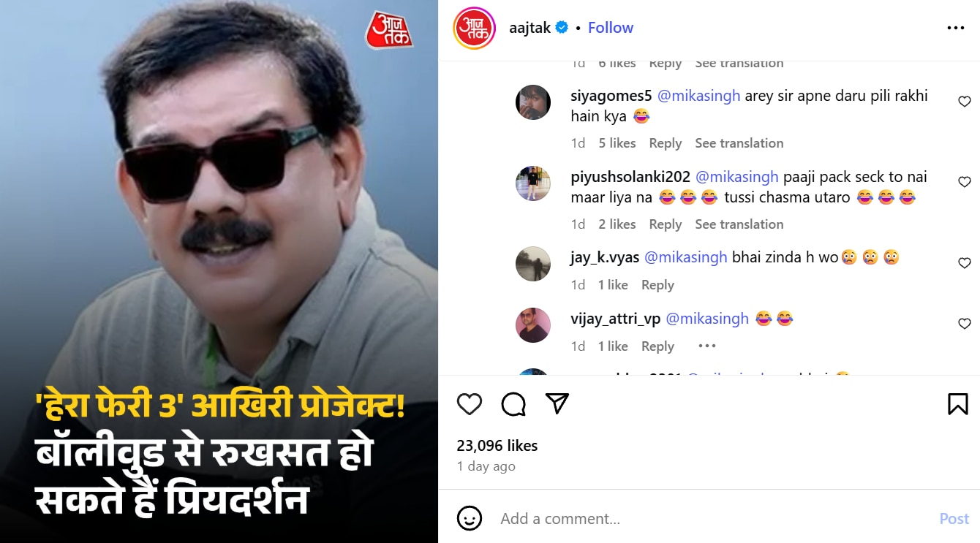Open three-dot more options menu in header
The image size is (980, 543).
pyautogui.click(x=956, y=28)
